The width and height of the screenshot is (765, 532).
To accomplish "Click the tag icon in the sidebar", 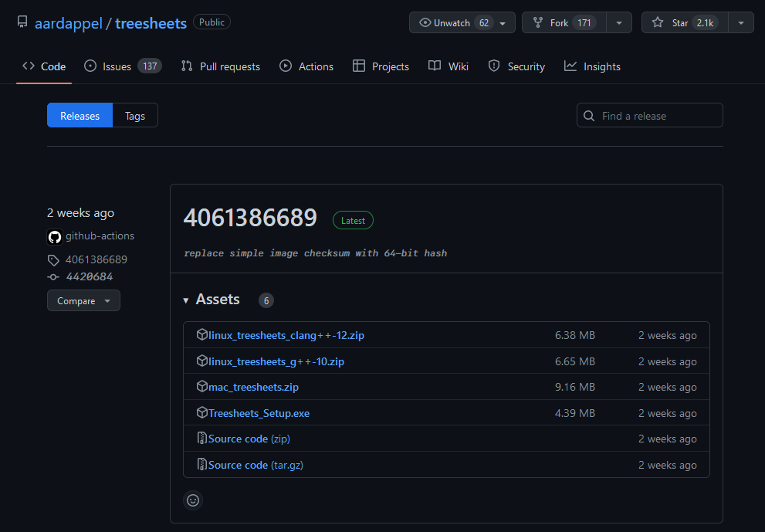I will click(53, 260).
